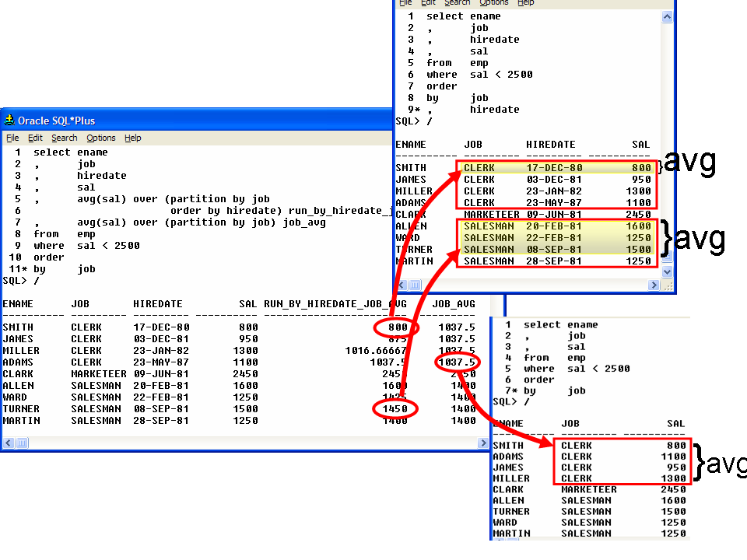Click the scroll-up arrow in the top-right window

[668, 16]
